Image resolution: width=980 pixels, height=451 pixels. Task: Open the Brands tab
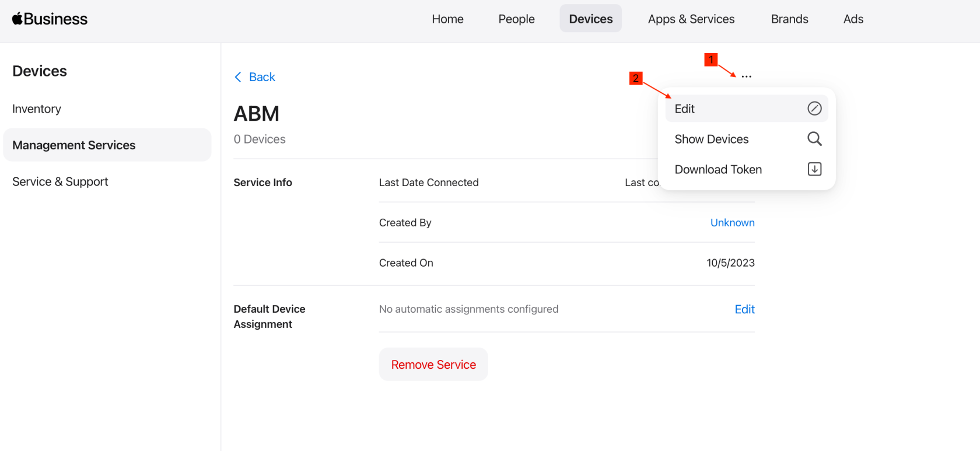[789, 19]
